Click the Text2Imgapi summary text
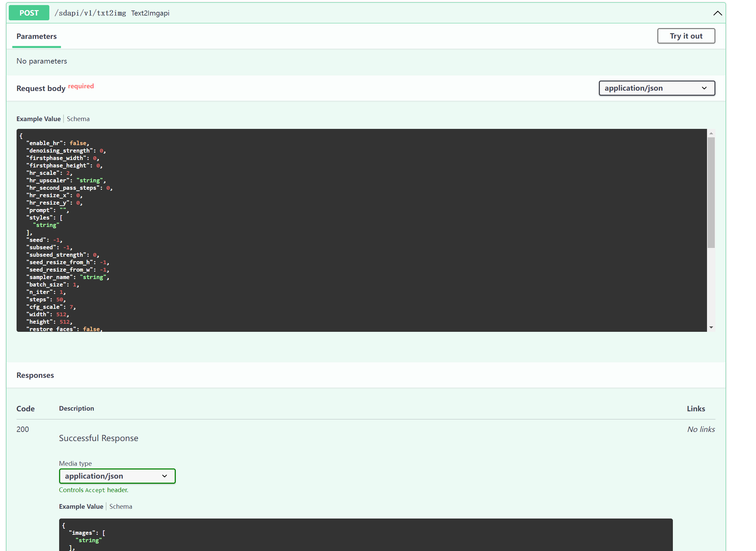Screen dimensions: 756x551 click(x=150, y=13)
